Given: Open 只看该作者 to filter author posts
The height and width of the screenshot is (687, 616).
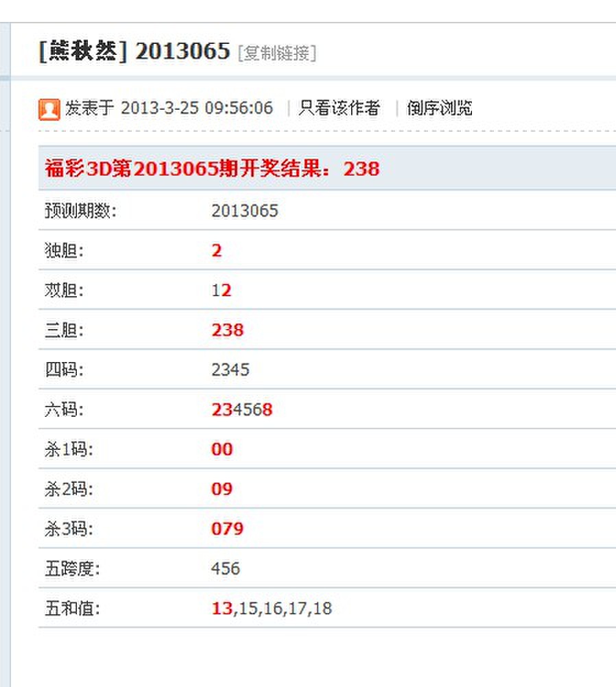Looking at the screenshot, I should click(342, 108).
